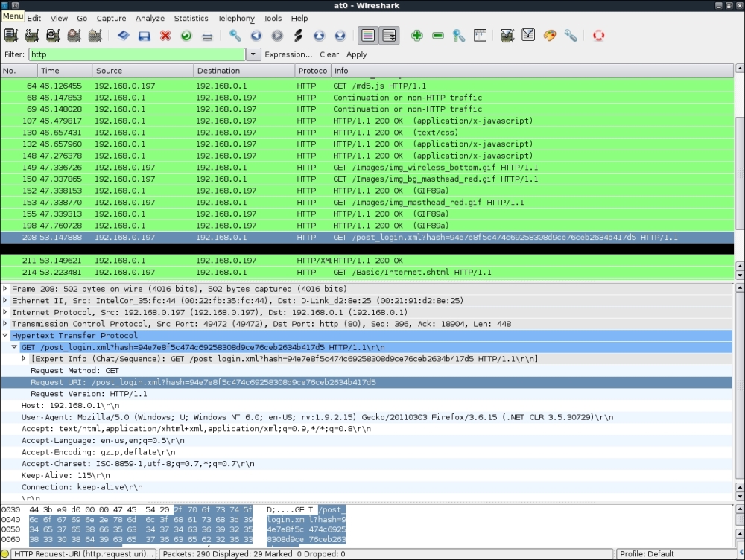Open the Analyze menu
This screenshot has width=745, height=560.
[x=150, y=18]
